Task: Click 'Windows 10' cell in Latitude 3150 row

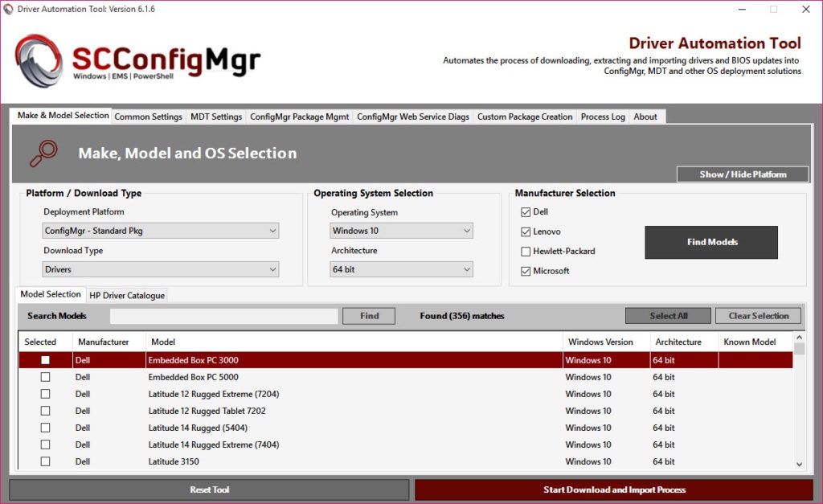Action: coord(588,461)
